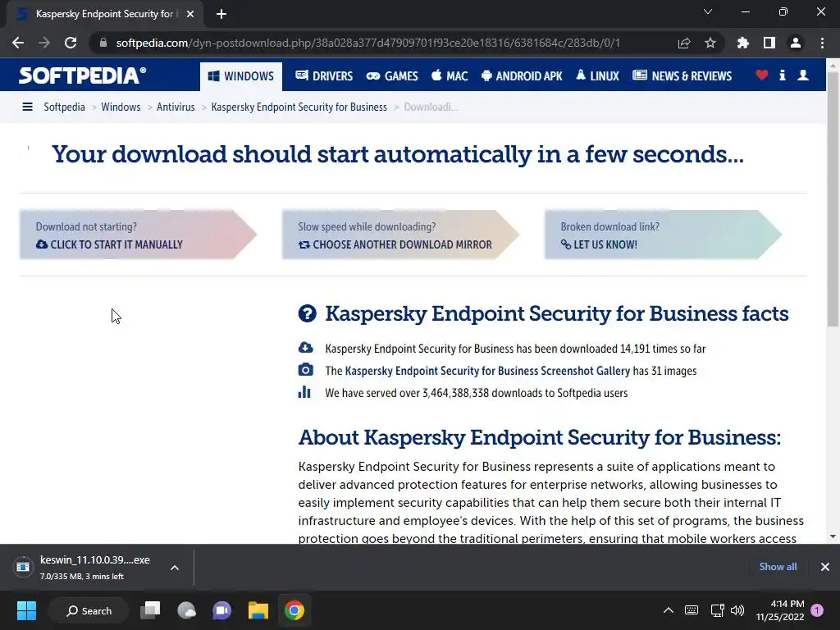The height and width of the screenshot is (630, 840).
Task: Click Chrome icon on taskbar
Action: (x=294, y=610)
